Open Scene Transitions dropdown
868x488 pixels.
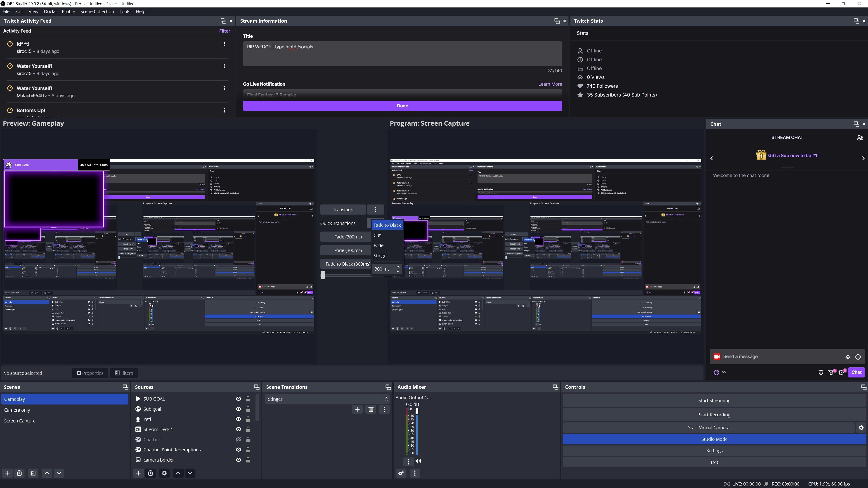[386, 399]
